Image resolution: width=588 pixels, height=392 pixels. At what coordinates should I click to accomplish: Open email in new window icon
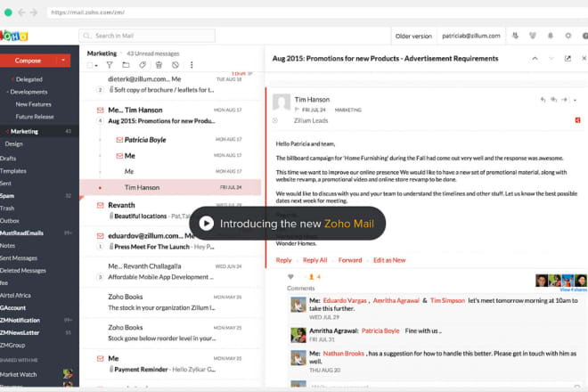click(568, 59)
